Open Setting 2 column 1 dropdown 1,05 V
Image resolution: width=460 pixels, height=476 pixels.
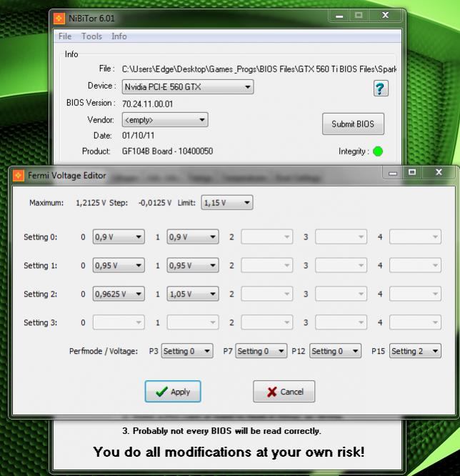point(193,294)
